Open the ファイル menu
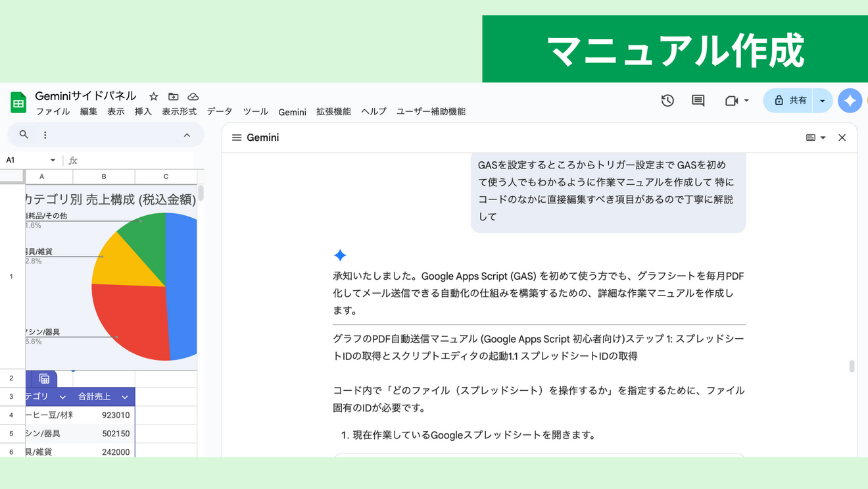Image resolution: width=868 pixels, height=489 pixels. click(x=53, y=112)
